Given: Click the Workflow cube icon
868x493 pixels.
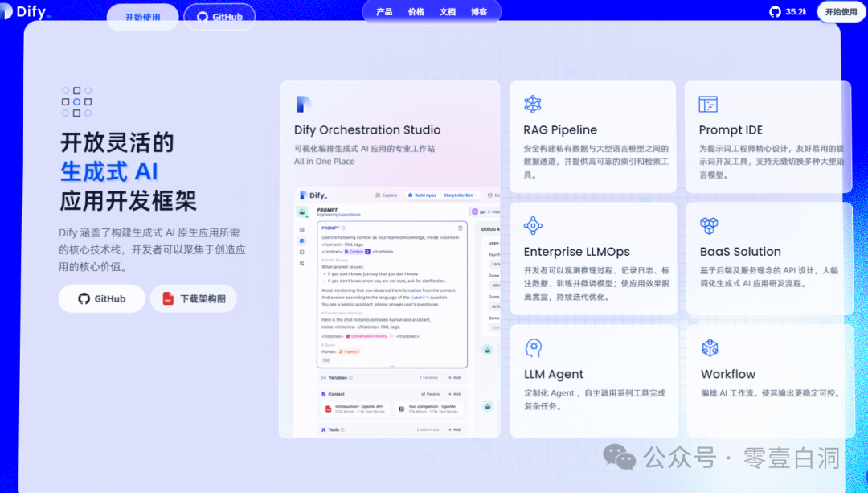Looking at the screenshot, I should coord(710,347).
